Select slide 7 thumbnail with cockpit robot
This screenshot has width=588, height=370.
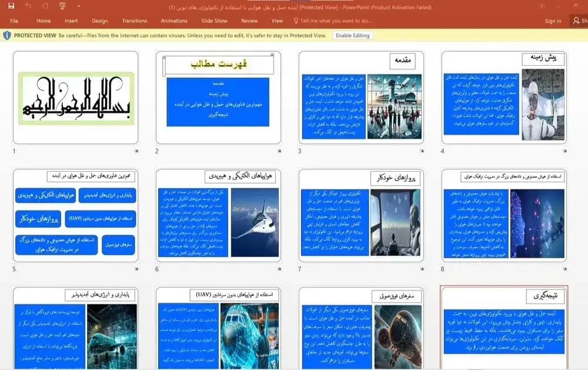click(x=361, y=215)
